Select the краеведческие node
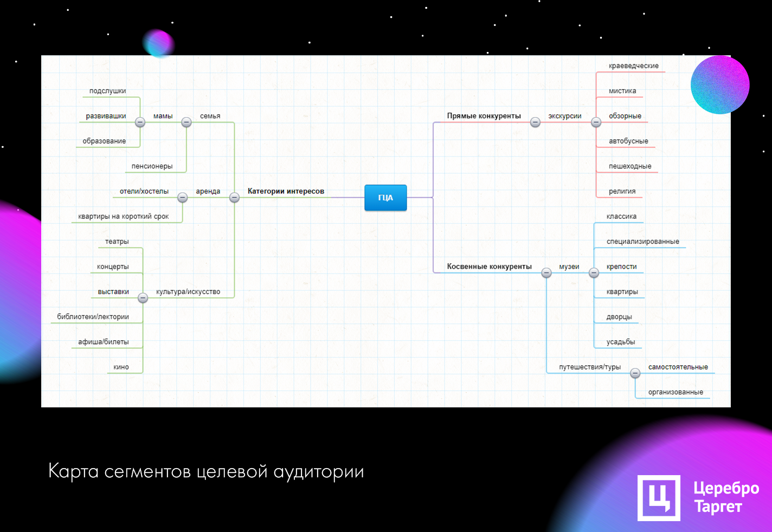Image resolution: width=772 pixels, height=532 pixels. (x=634, y=66)
